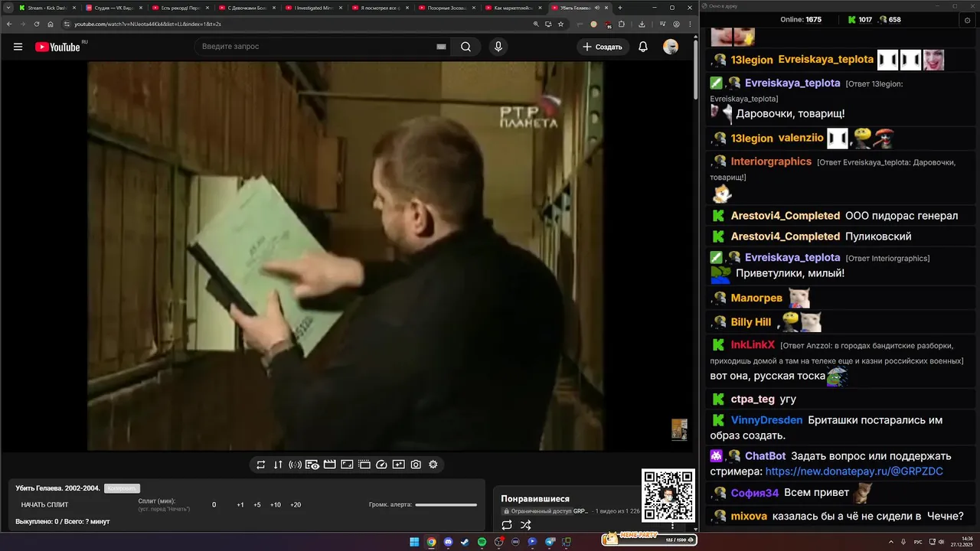Open Windows Start menu

(x=414, y=542)
